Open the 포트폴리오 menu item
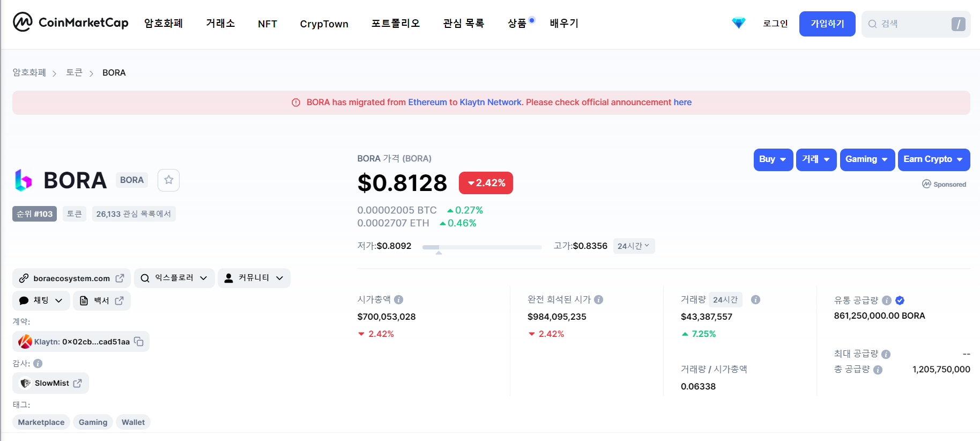980x441 pixels. (x=396, y=24)
